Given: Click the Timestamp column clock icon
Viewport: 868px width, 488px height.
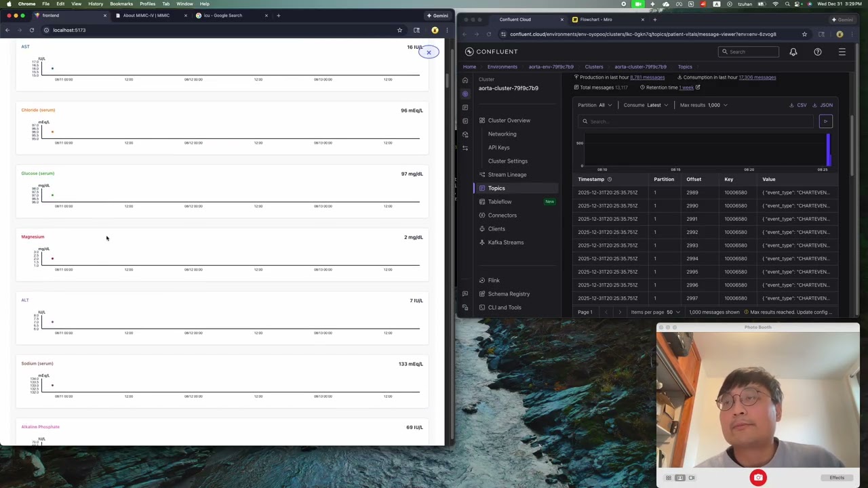Looking at the screenshot, I should (x=610, y=180).
